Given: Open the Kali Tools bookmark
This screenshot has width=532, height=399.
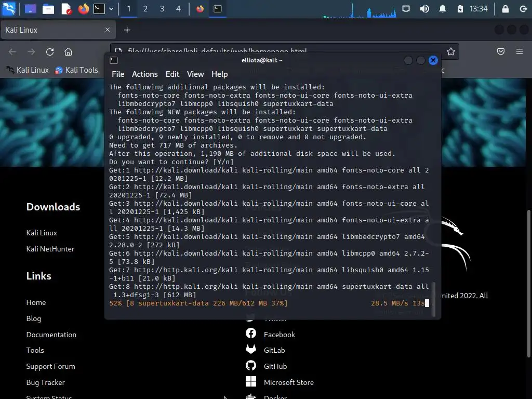Looking at the screenshot, I should [x=77, y=70].
